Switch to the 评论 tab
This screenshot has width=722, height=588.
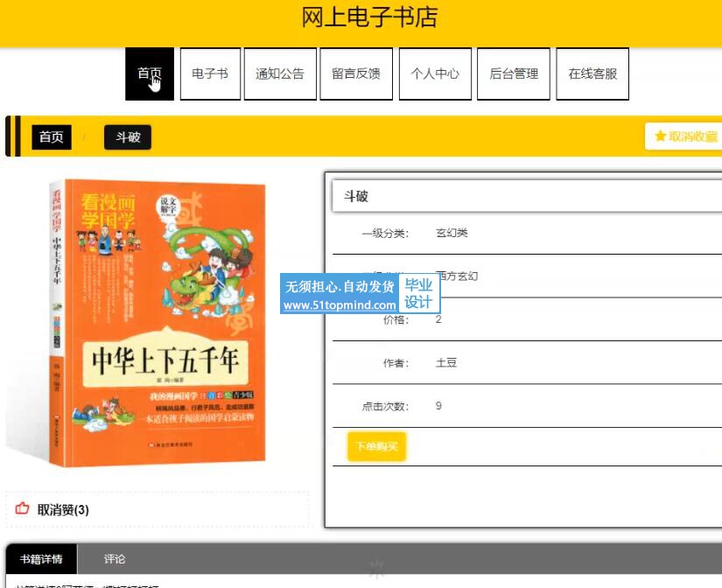coord(114,559)
